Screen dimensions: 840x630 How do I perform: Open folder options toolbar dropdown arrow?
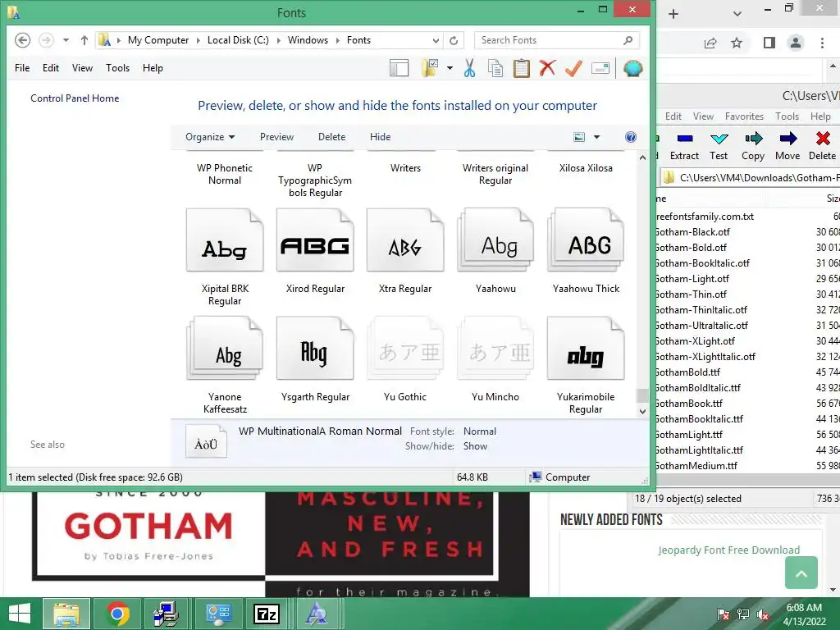pyautogui.click(x=450, y=69)
